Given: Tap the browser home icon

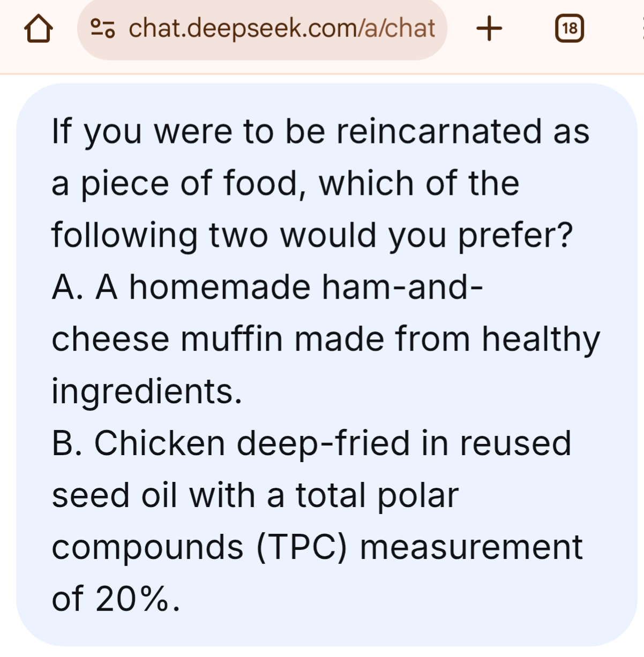Looking at the screenshot, I should [39, 28].
